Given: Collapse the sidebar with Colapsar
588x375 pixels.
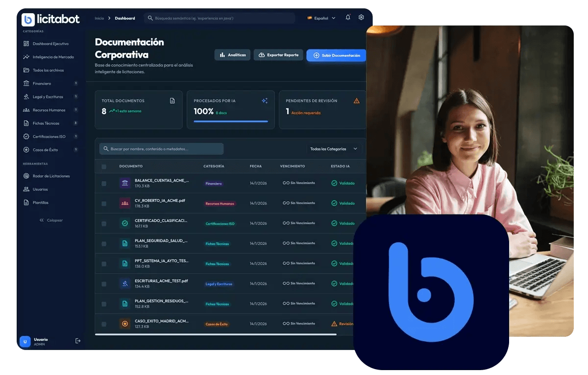Looking at the screenshot, I should (51, 220).
